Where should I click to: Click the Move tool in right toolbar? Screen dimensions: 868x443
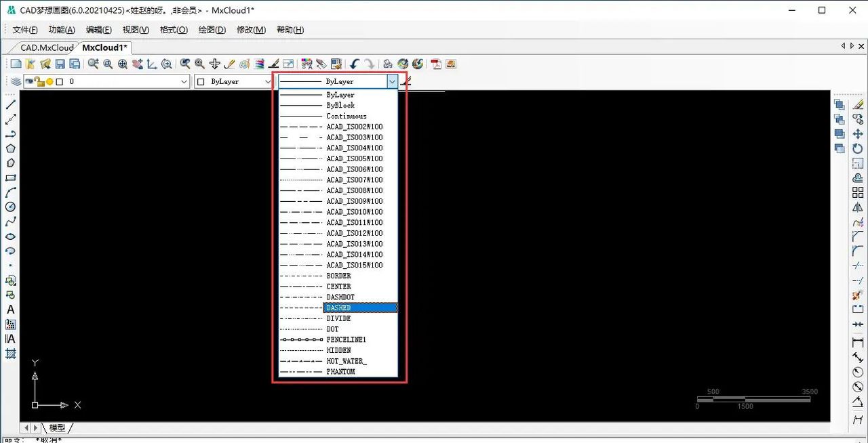tap(858, 134)
